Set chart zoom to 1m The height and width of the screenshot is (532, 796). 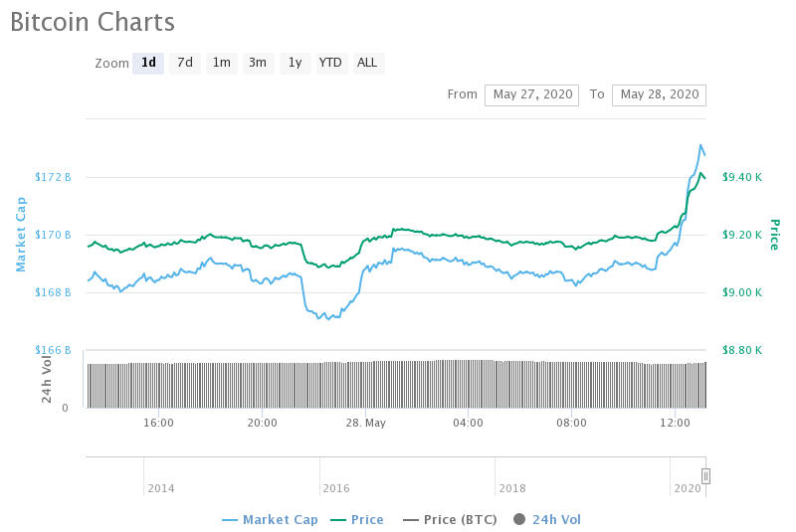[x=221, y=63]
